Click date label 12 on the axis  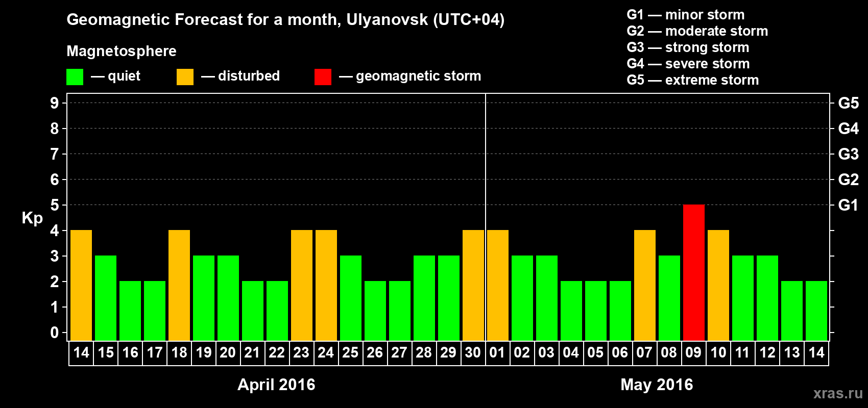(x=767, y=353)
